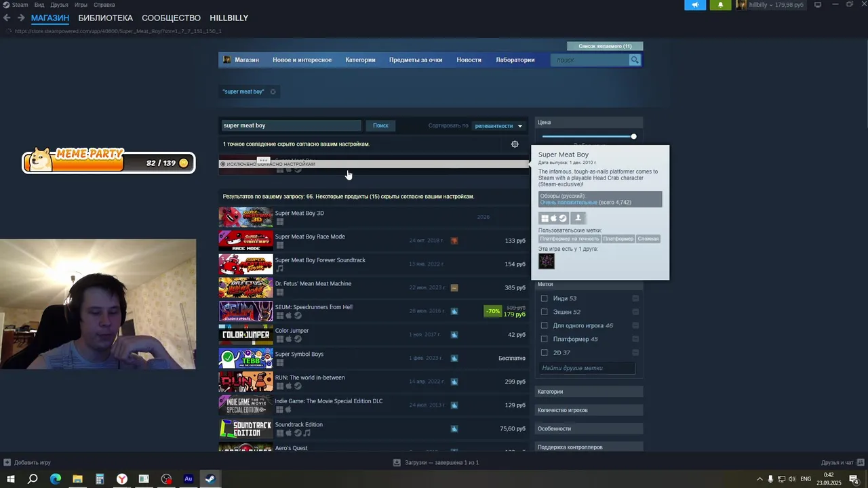This screenshot has width=868, height=488.
Task: Collapse the Цена filter section
Action: pyautogui.click(x=589, y=123)
